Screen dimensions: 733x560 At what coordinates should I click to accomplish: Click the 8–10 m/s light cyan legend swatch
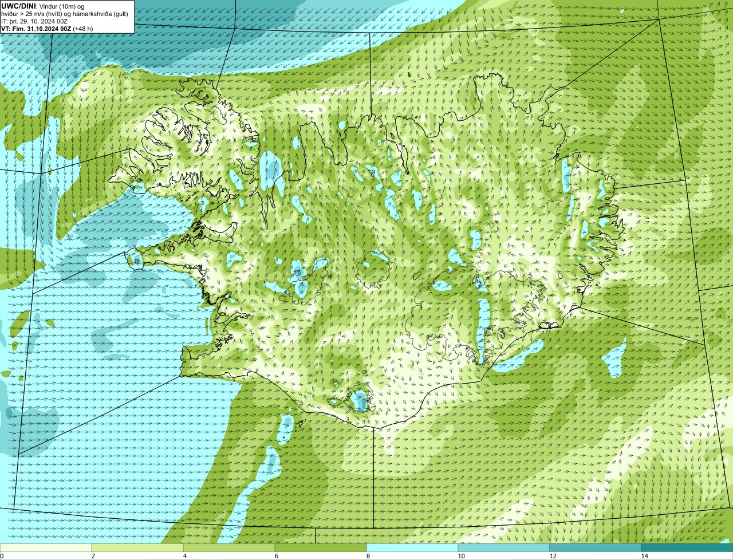click(x=412, y=547)
